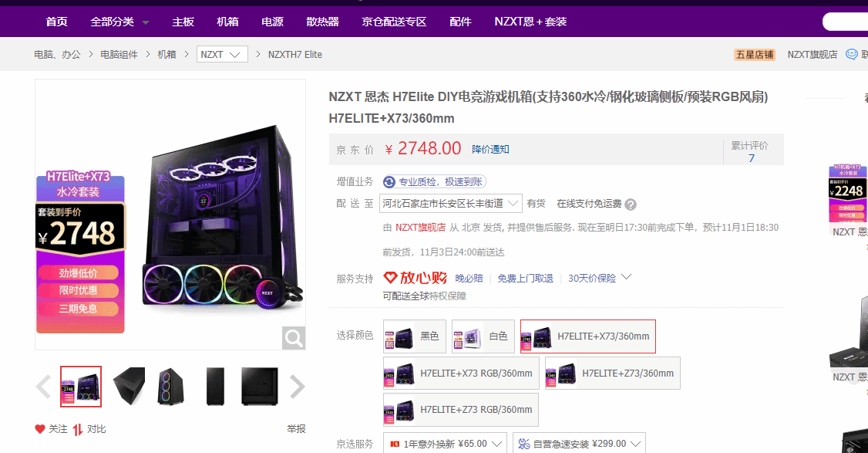Click the red NZXT旗舰店 link in shipping info
Image resolution: width=868 pixels, height=453 pixels.
click(420, 228)
